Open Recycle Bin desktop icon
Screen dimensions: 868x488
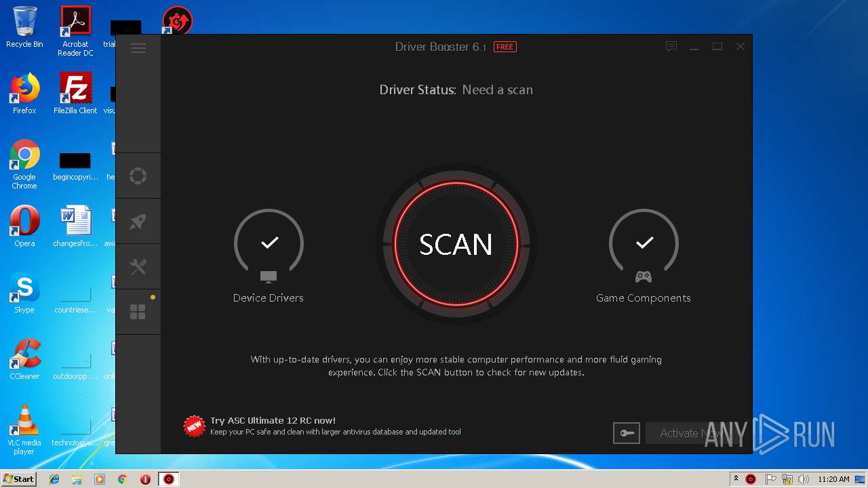click(24, 28)
